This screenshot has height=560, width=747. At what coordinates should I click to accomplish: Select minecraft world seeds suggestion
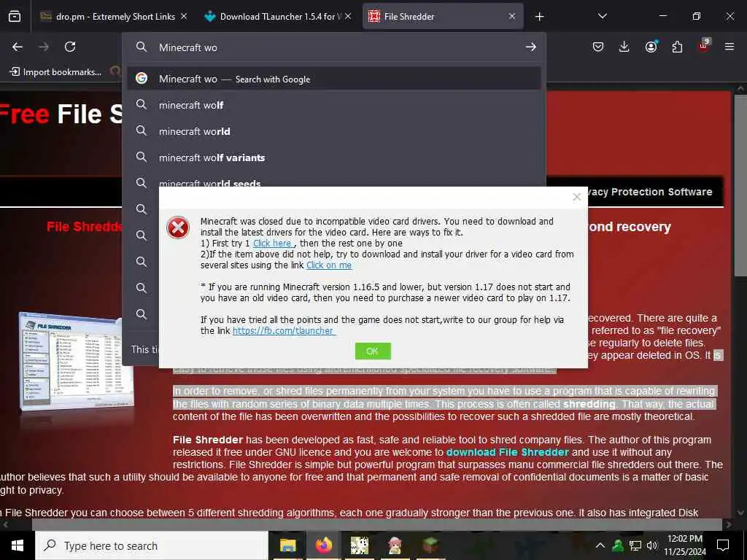334,182
